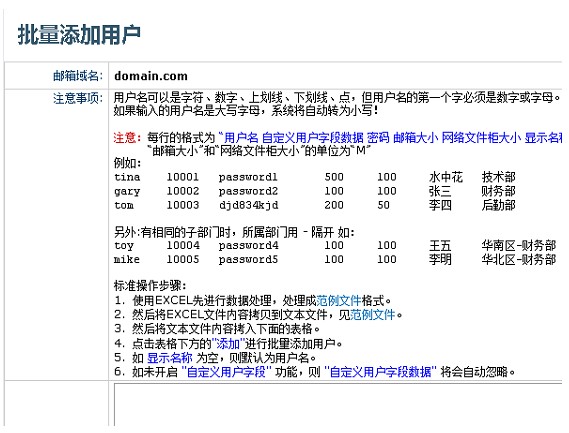The height and width of the screenshot is (433, 569).
Task: Click the 批量添加用户 page heading
Action: pyautogui.click(x=79, y=35)
